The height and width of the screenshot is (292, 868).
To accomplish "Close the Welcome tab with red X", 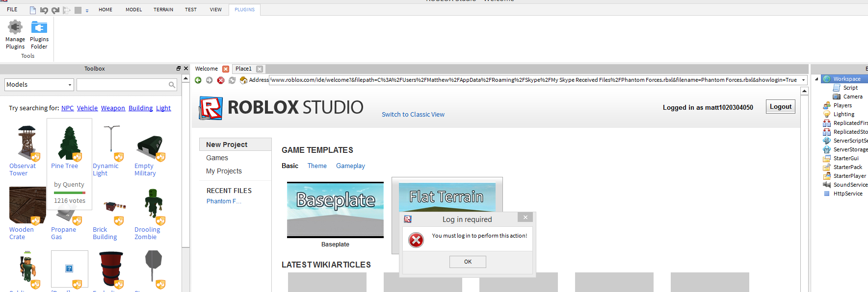I will point(226,69).
